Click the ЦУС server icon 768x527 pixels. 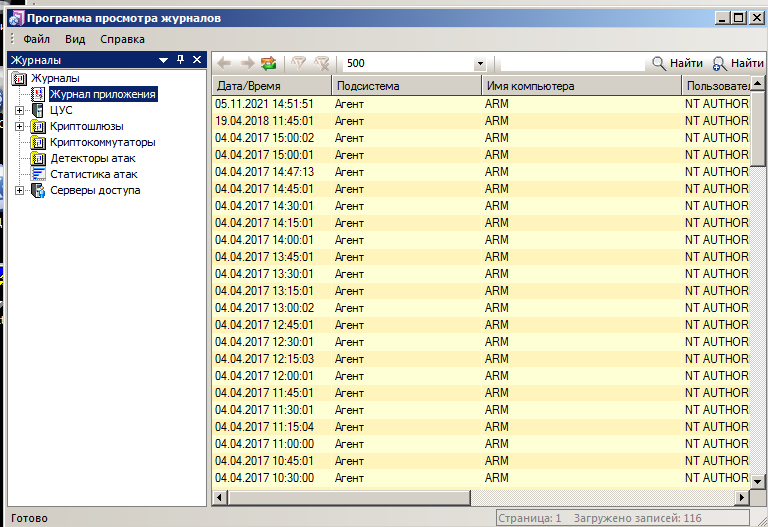38,110
